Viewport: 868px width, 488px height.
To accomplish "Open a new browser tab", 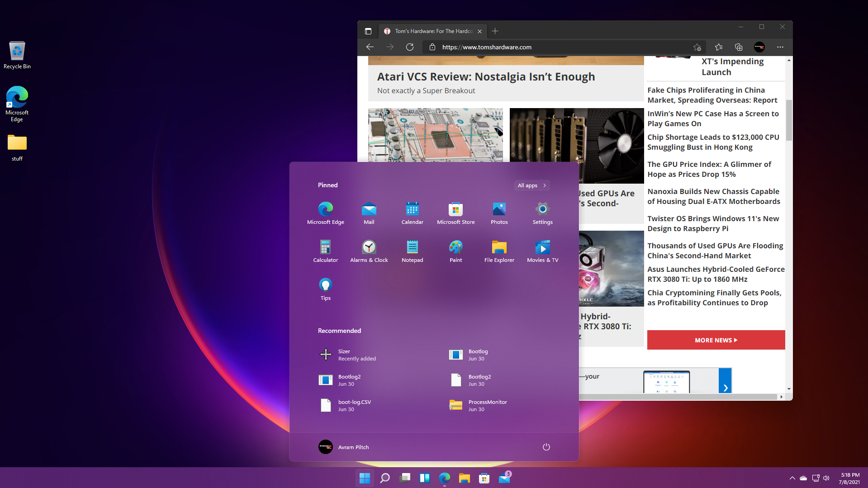I will pos(494,31).
